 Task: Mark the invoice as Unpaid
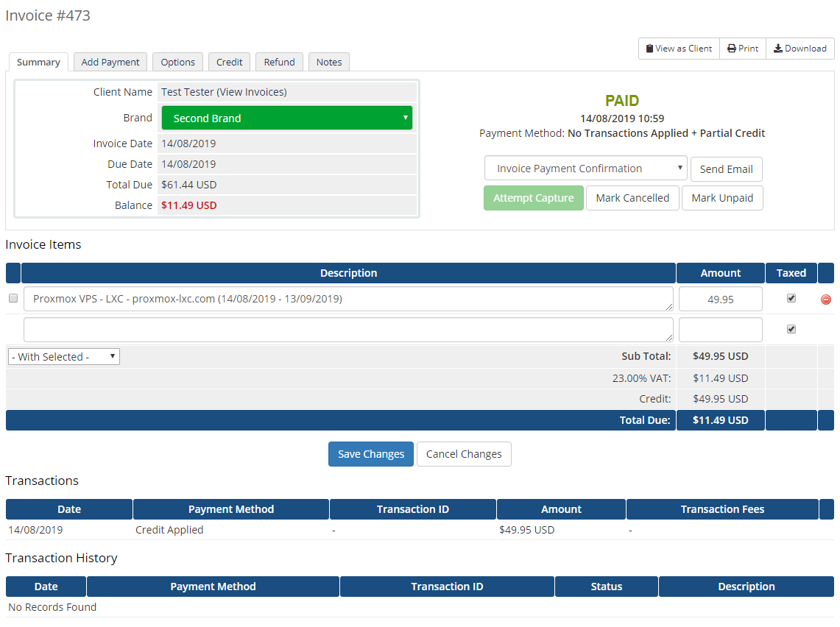722,197
